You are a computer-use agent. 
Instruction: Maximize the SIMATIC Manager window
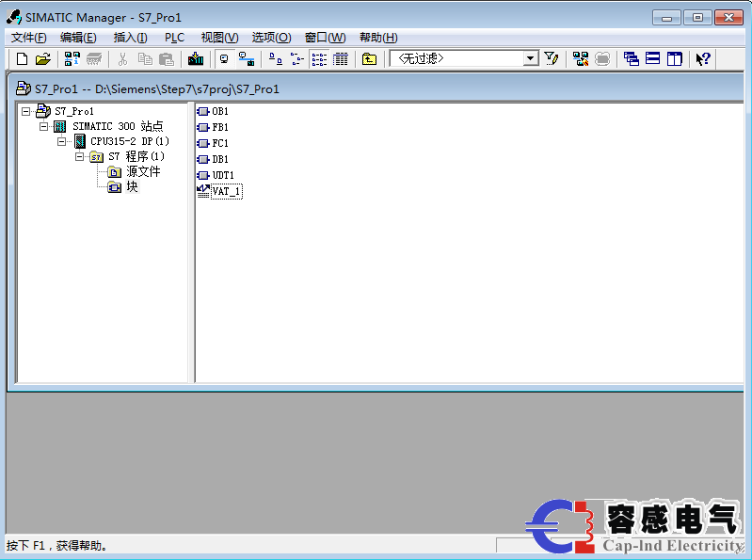pyautogui.click(x=697, y=18)
